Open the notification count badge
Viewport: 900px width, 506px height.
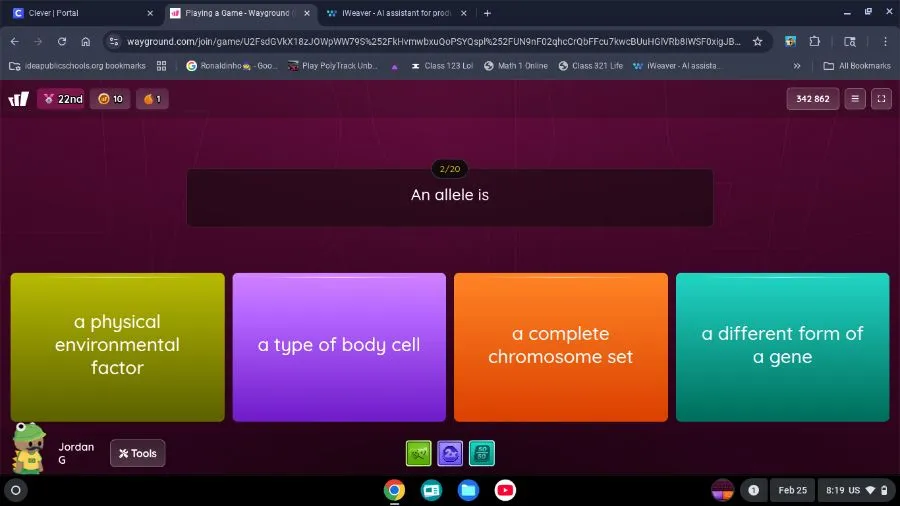pyautogui.click(x=753, y=491)
